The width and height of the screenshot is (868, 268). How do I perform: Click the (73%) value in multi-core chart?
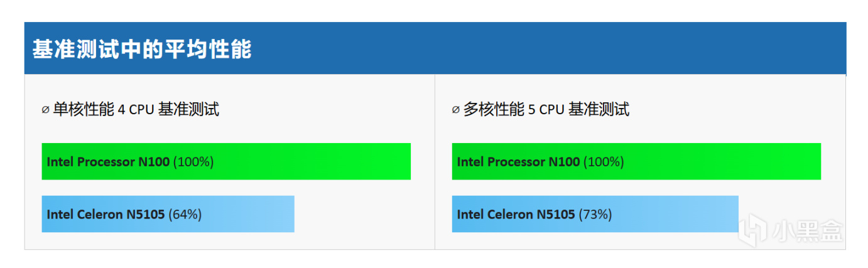pyautogui.click(x=595, y=215)
